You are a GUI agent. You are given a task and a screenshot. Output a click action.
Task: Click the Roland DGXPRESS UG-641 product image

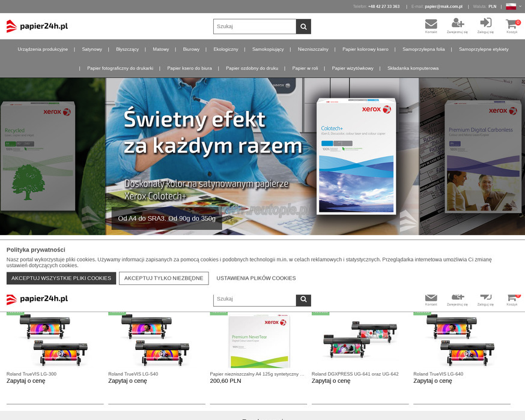click(x=360, y=340)
